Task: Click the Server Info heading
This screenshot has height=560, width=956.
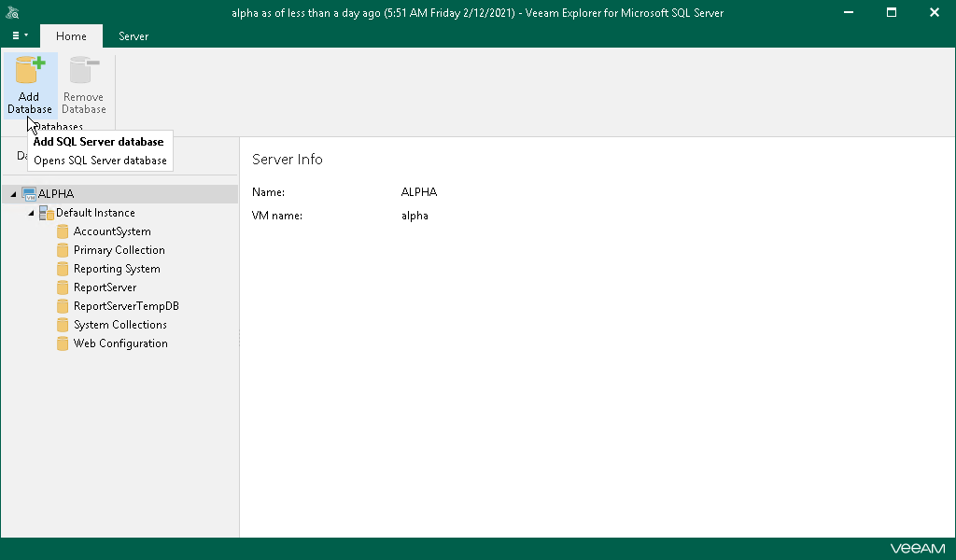Action: tap(288, 159)
